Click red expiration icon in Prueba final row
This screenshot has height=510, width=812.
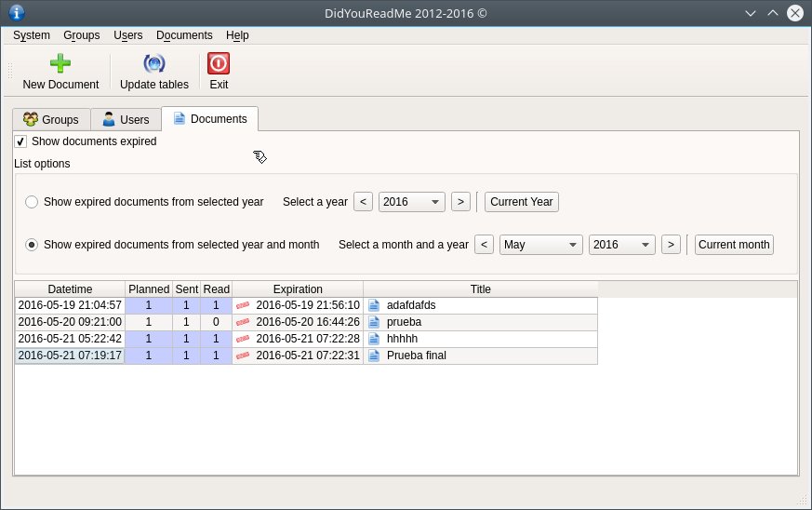click(x=243, y=356)
